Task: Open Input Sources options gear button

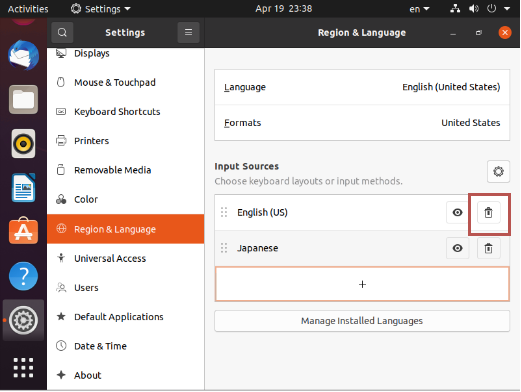Action: click(498, 171)
